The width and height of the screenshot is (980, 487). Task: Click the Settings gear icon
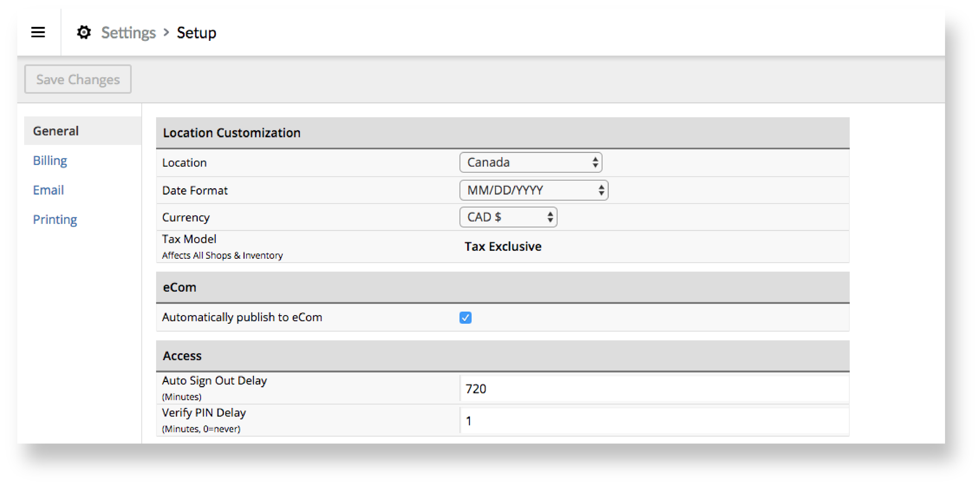click(84, 32)
